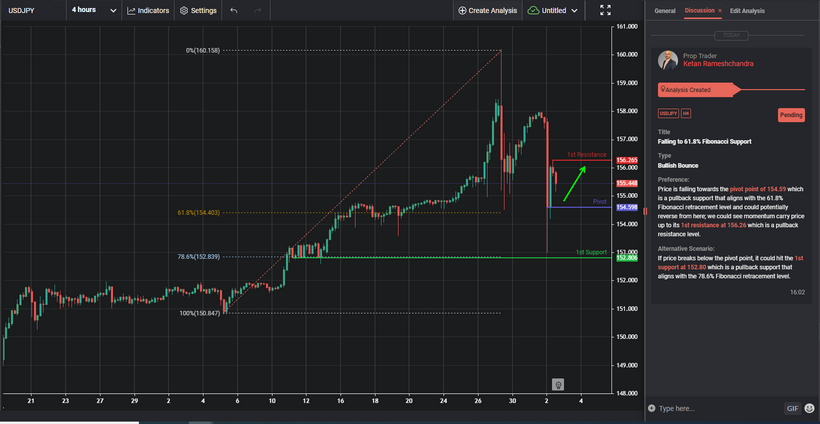Click the 1st Resistance line text
820x424 pixels.
point(587,155)
